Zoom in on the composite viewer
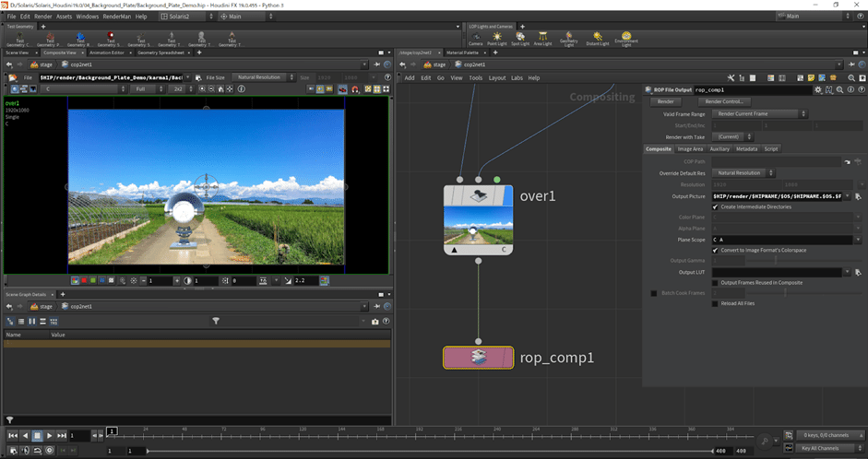 point(203,89)
